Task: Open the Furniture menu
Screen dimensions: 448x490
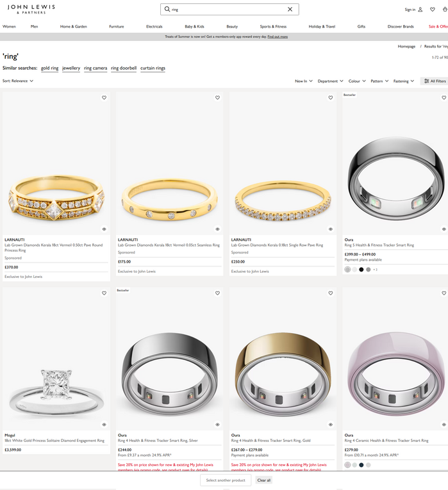Action: point(117,26)
